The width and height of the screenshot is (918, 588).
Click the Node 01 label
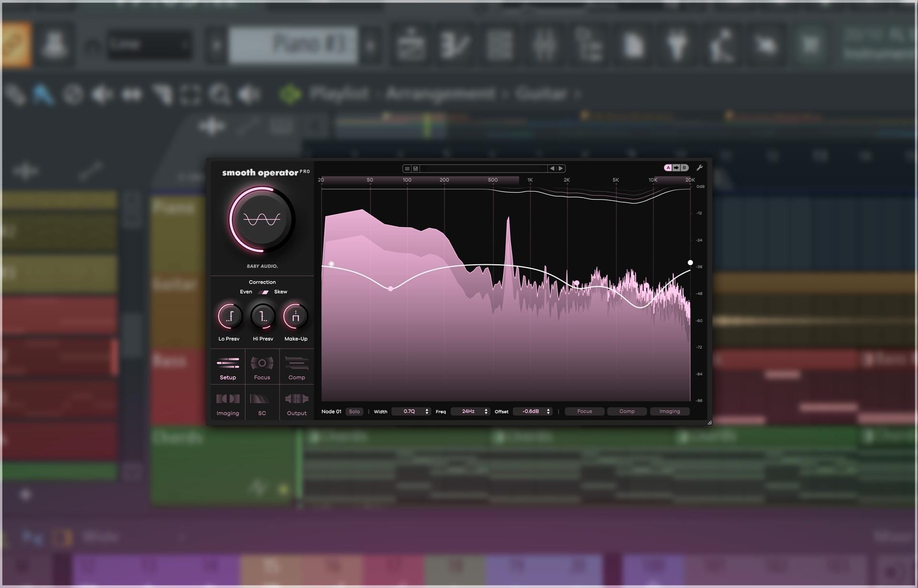coord(331,412)
